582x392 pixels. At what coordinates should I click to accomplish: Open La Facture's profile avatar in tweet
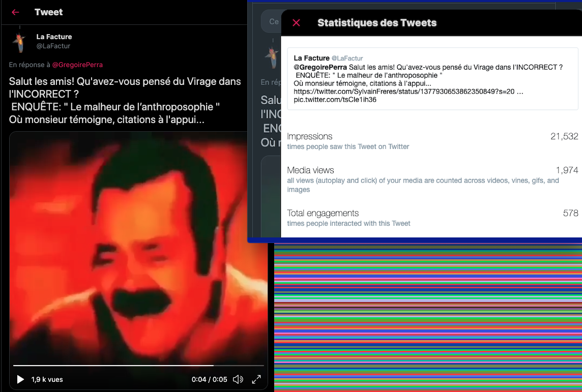(20, 42)
